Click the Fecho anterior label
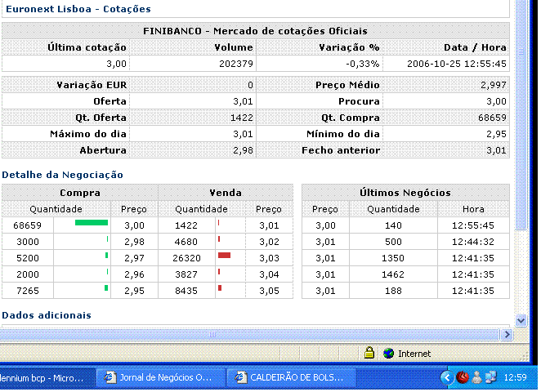 pyautogui.click(x=341, y=150)
